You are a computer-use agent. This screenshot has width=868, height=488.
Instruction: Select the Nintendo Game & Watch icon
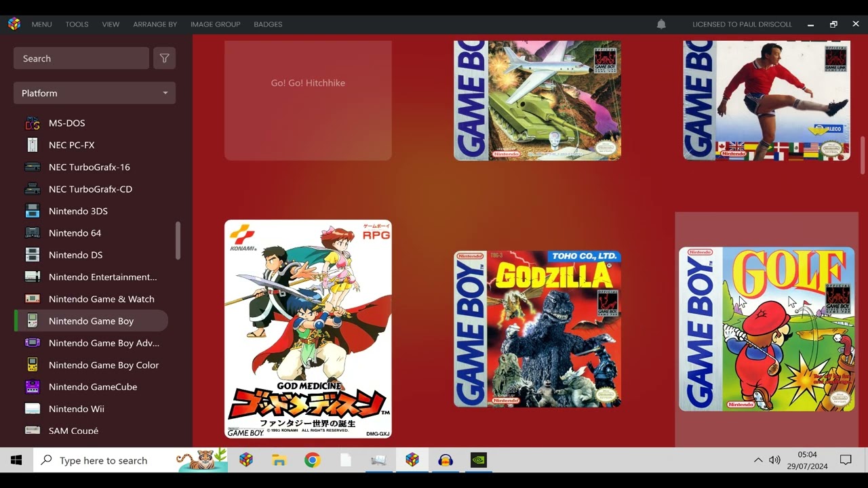33,299
